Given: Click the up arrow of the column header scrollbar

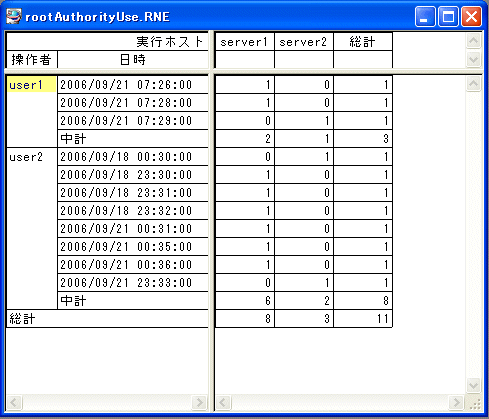Looking at the screenshot, I should click(x=473, y=41).
